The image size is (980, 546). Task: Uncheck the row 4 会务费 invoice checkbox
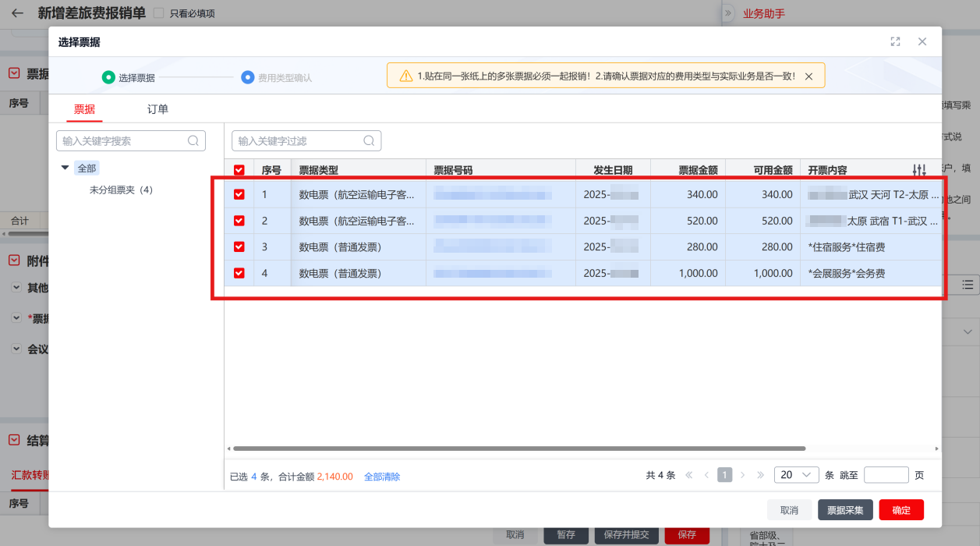click(239, 274)
